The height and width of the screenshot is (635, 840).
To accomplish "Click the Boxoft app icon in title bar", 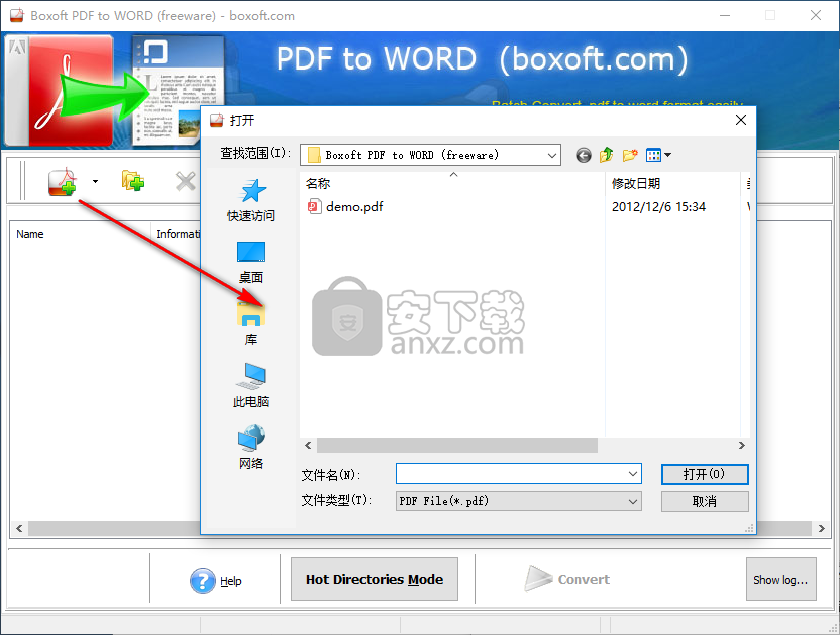I will 17,16.
